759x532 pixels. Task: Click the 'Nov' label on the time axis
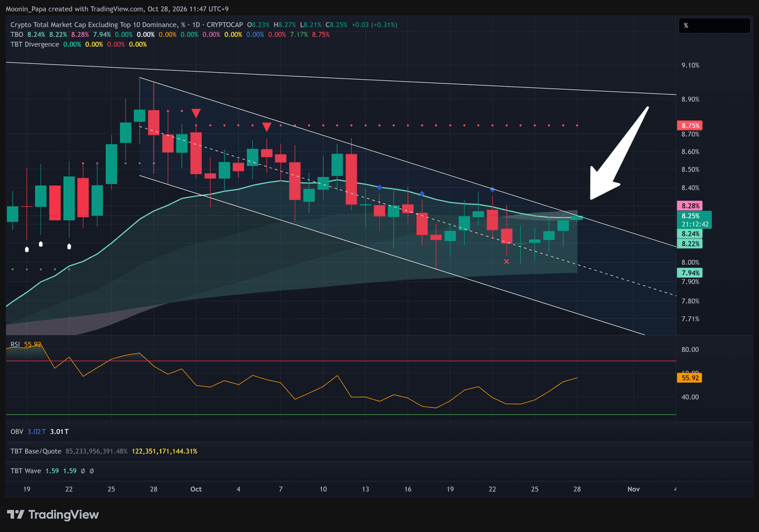633,490
